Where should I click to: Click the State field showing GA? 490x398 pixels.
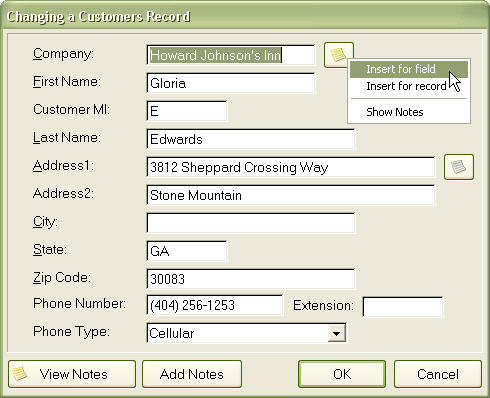[x=187, y=251]
